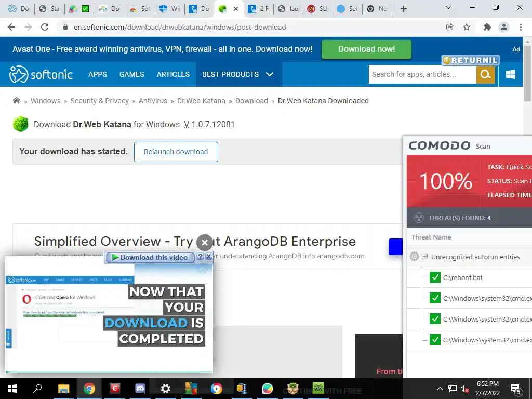Viewport: 532px width, 399px height.
Task: Click the gear icon beside Unrecognized autorun entries
Action: coord(414,256)
